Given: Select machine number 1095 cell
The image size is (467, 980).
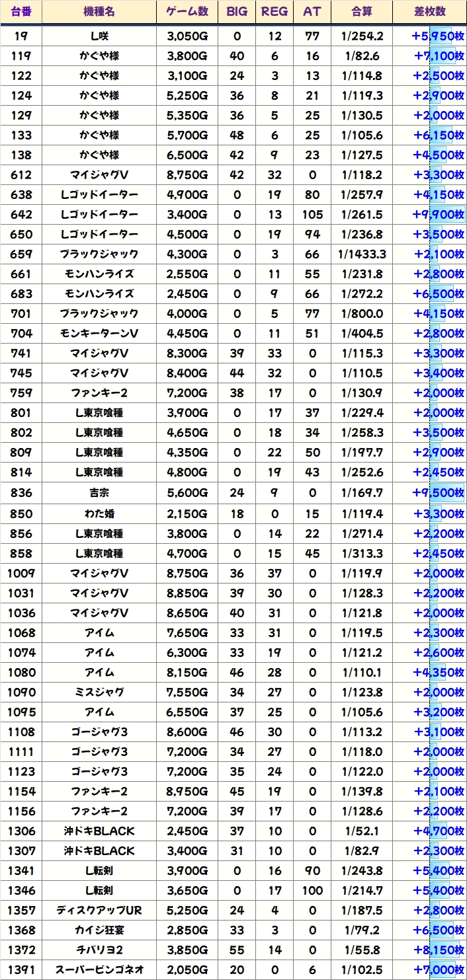Looking at the screenshot, I should [21, 712].
